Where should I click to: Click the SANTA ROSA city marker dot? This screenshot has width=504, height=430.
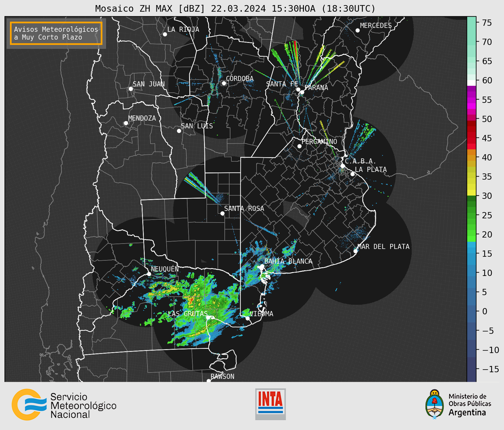coord(222,213)
